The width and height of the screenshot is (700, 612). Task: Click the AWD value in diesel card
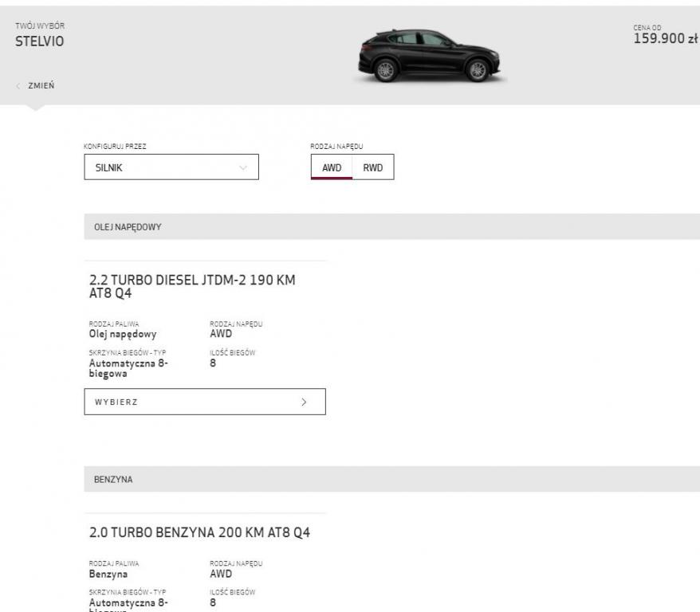point(221,334)
